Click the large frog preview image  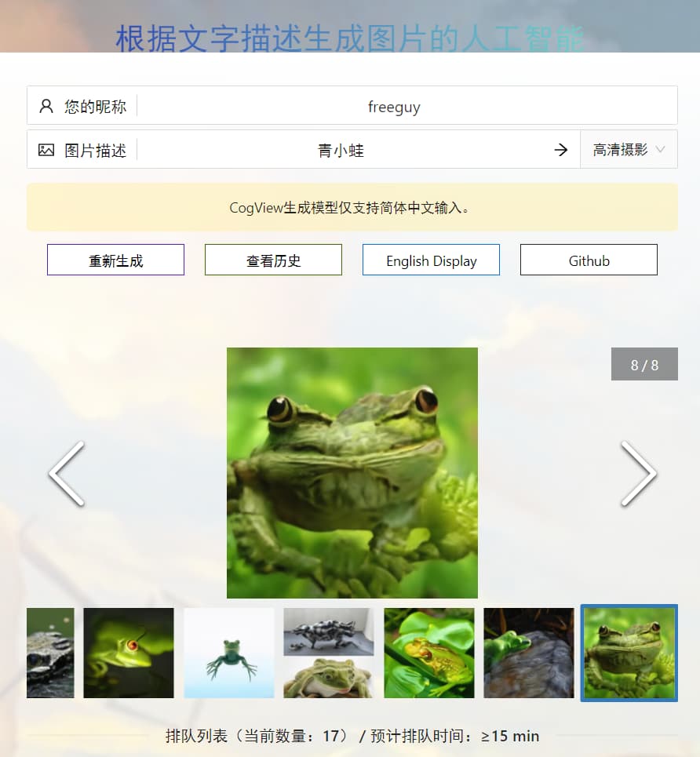[x=352, y=473]
